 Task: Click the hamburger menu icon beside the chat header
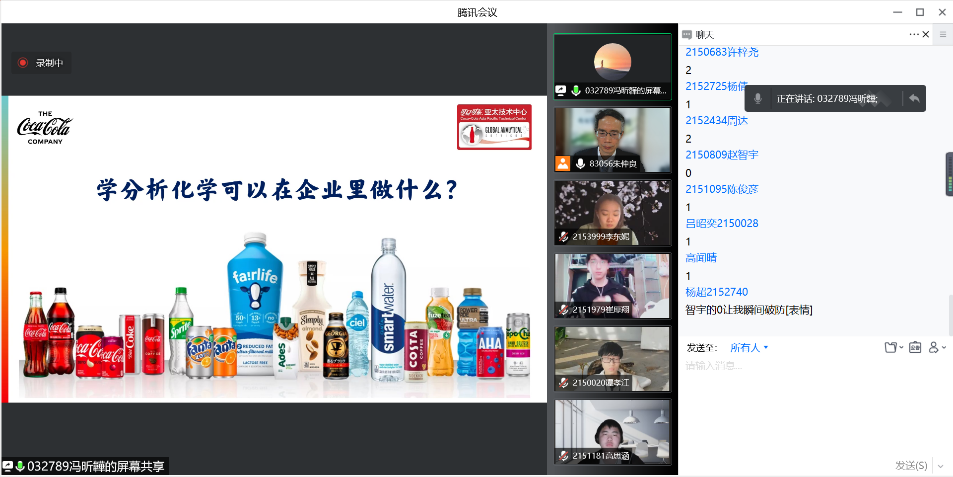click(942, 35)
